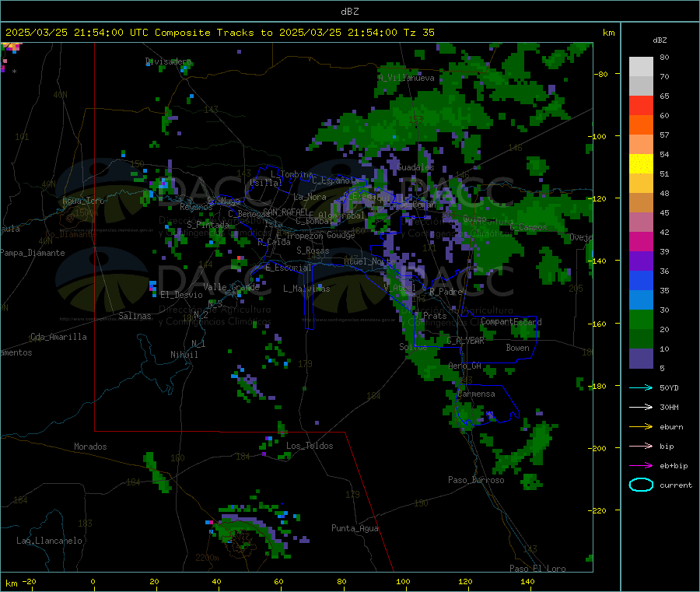
Task: Click the 'Paso_Barroso' map label
Action: tap(476, 480)
